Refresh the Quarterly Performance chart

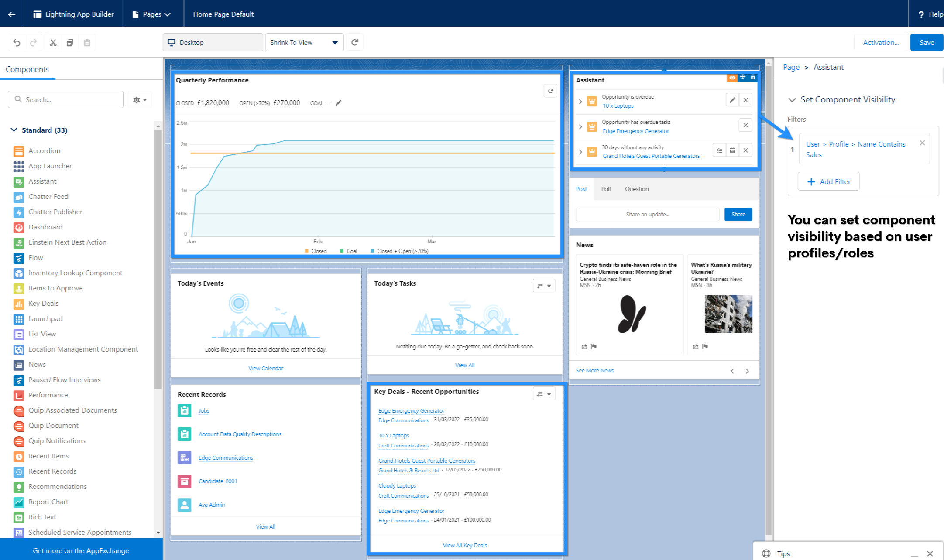pos(550,91)
